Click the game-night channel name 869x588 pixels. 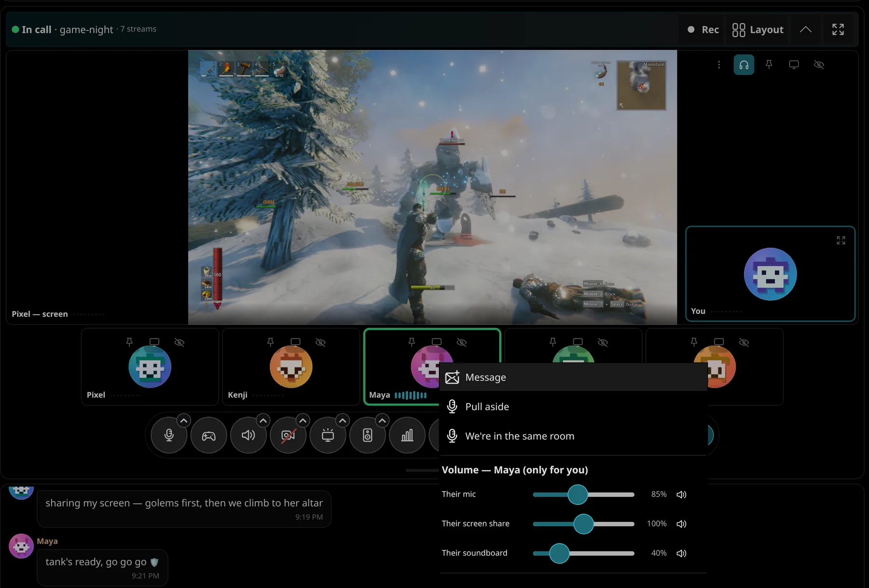[86, 29]
